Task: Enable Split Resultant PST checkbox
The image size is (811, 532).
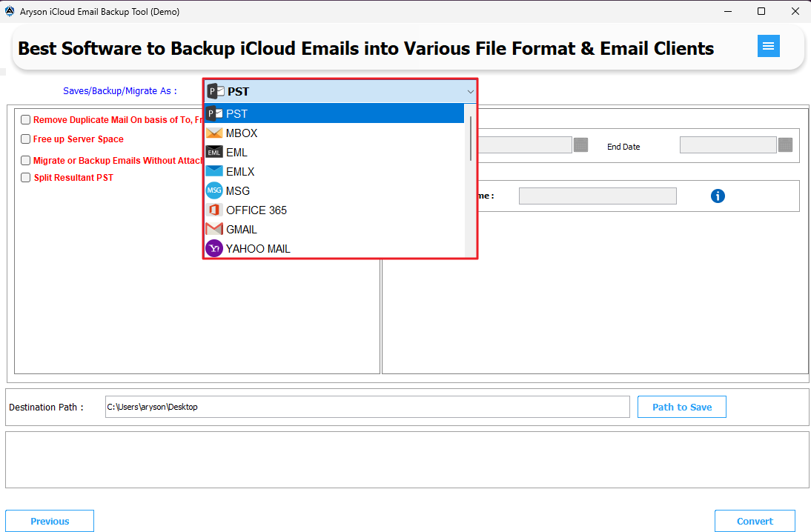Action: point(25,177)
